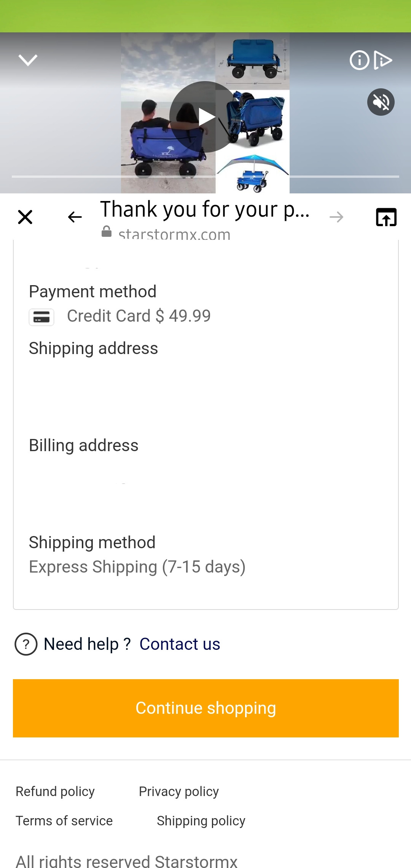This screenshot has height=868, width=411.
Task: Open Terms of service
Action: tap(64, 821)
